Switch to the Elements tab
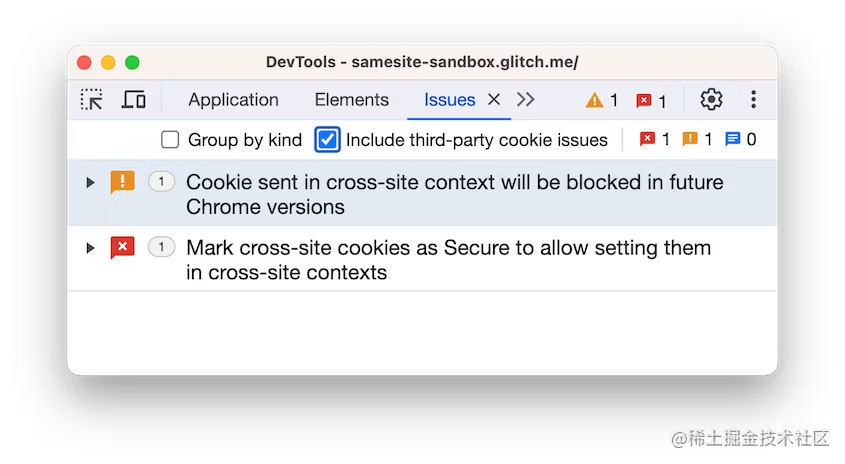The image size is (845, 464). [x=351, y=100]
